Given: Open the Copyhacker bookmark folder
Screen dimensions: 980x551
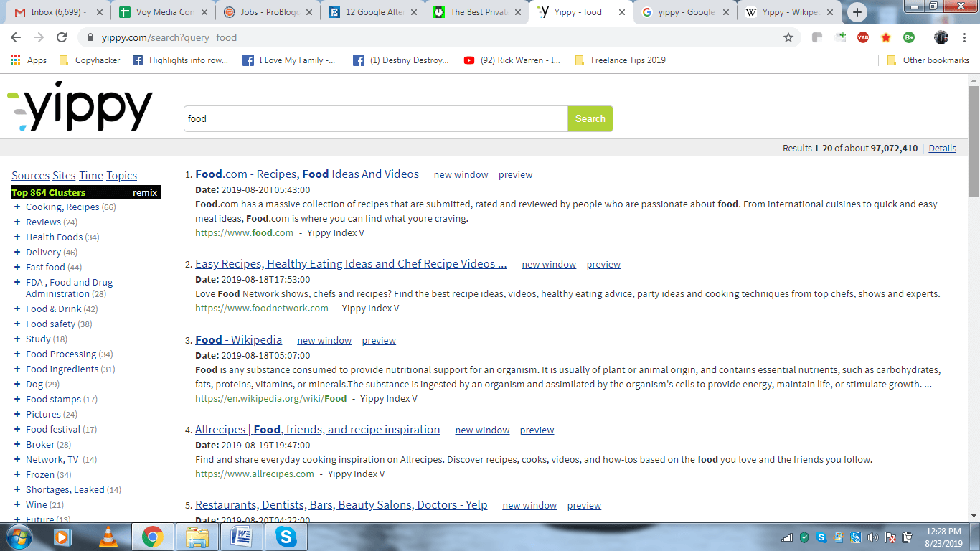Looking at the screenshot, I should click(x=90, y=60).
